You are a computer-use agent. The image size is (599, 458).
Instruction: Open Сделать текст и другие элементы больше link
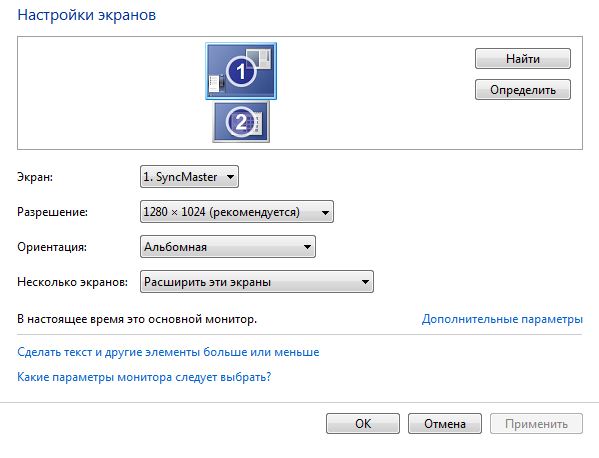point(168,352)
